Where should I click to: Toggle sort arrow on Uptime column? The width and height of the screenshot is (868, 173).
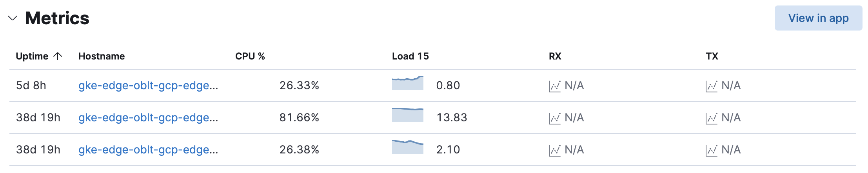tap(58, 56)
